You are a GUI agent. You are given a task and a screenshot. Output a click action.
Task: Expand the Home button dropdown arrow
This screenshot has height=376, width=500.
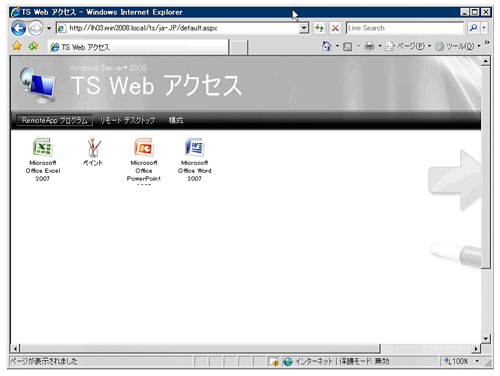tap(337, 46)
